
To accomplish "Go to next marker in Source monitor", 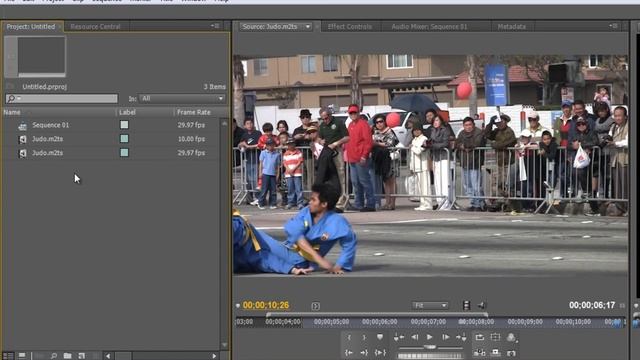I will [x=461, y=338].
